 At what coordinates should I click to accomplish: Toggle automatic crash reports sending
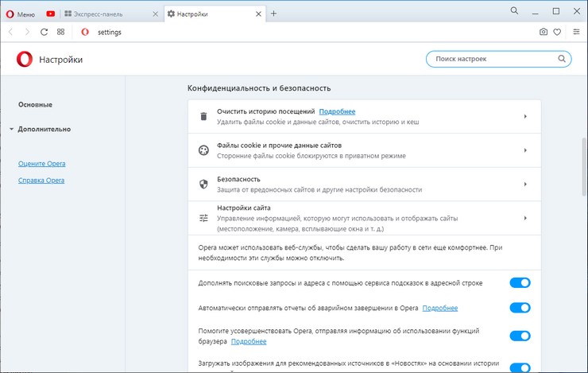click(520, 308)
